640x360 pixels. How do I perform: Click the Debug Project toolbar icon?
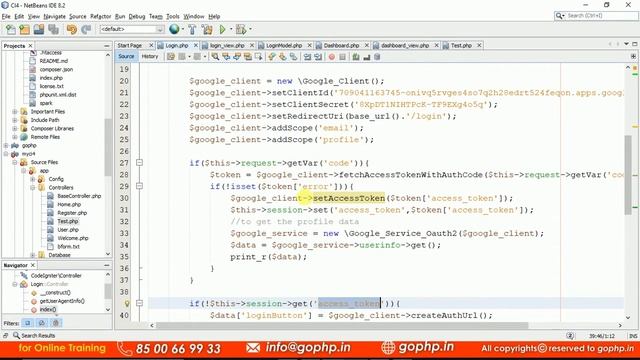point(241,29)
